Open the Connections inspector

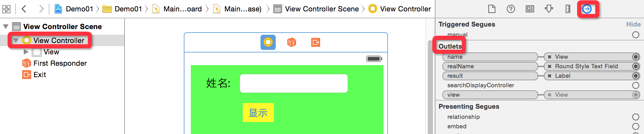[587, 9]
